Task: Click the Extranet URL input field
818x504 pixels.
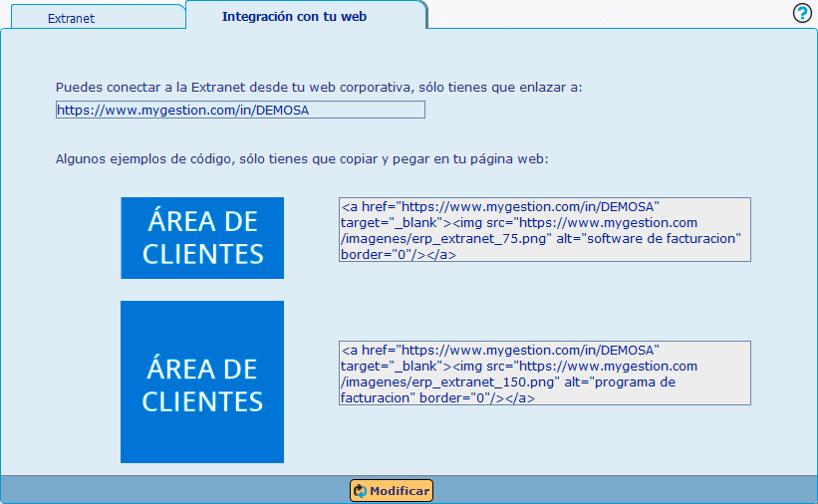Action: click(240, 111)
